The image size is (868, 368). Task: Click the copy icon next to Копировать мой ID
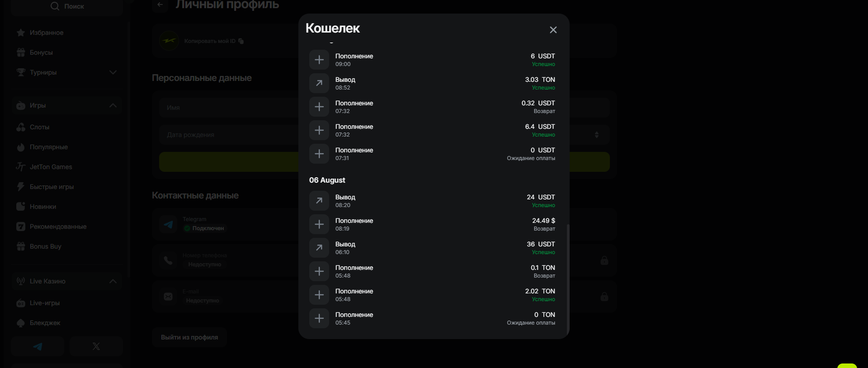(241, 41)
